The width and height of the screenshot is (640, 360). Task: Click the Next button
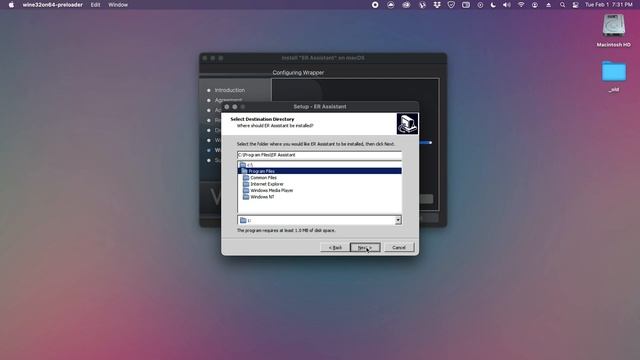[x=365, y=247]
